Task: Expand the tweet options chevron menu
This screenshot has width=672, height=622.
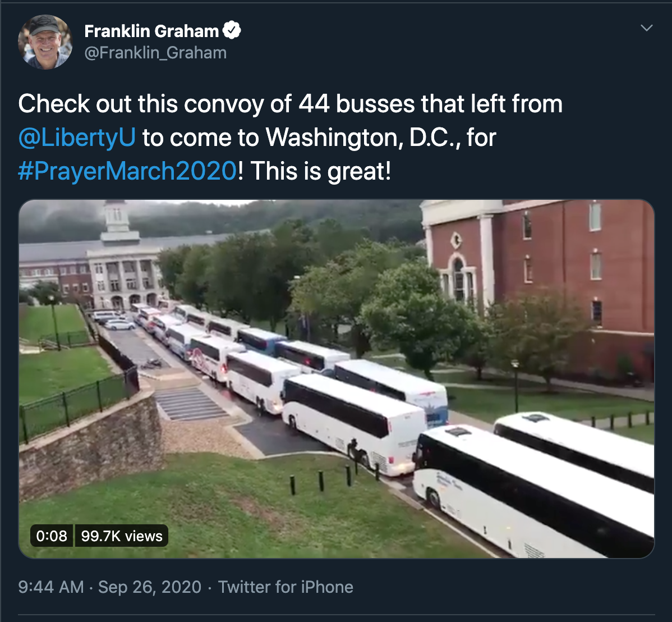Action: [x=646, y=28]
